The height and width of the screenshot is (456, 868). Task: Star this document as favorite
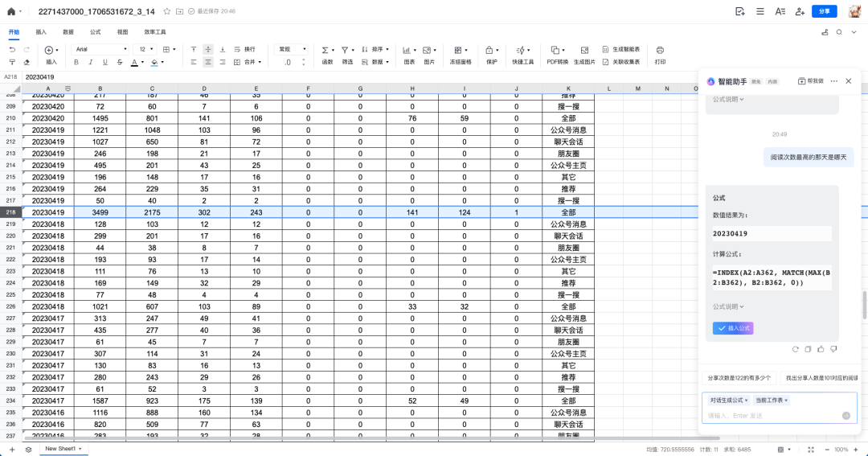point(166,11)
